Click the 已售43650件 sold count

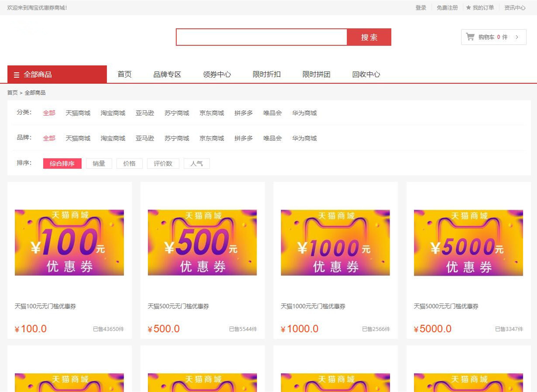109,329
